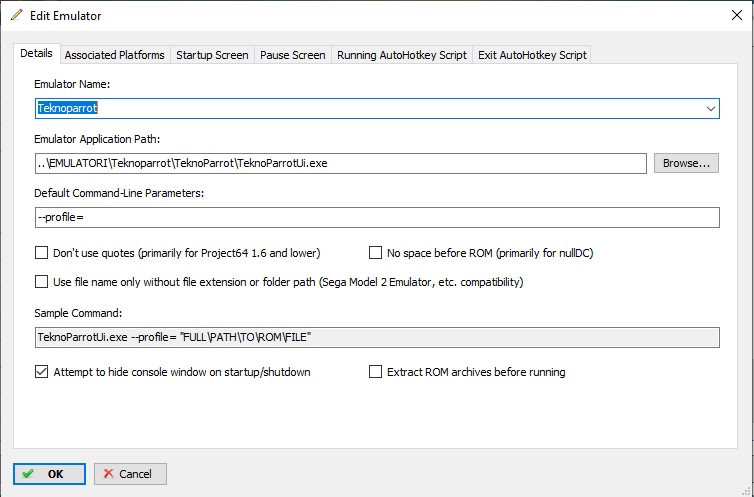Click the Default Command-Line Parameters label

point(119,193)
